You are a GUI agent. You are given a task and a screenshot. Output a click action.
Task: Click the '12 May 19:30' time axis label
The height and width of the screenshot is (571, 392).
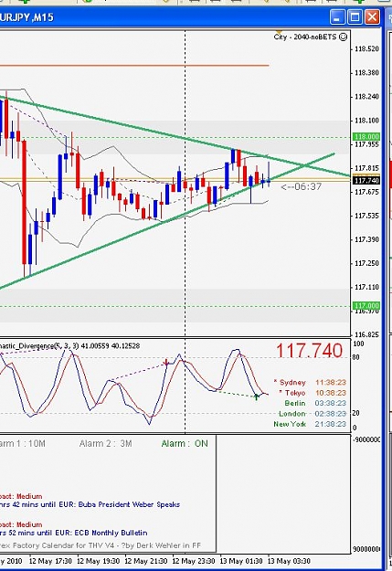(x=99, y=561)
